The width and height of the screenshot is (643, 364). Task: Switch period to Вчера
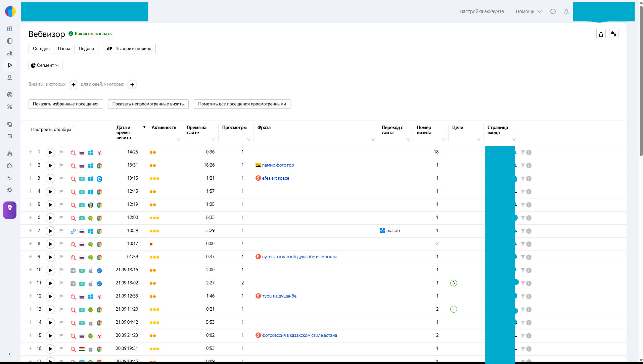(x=64, y=49)
